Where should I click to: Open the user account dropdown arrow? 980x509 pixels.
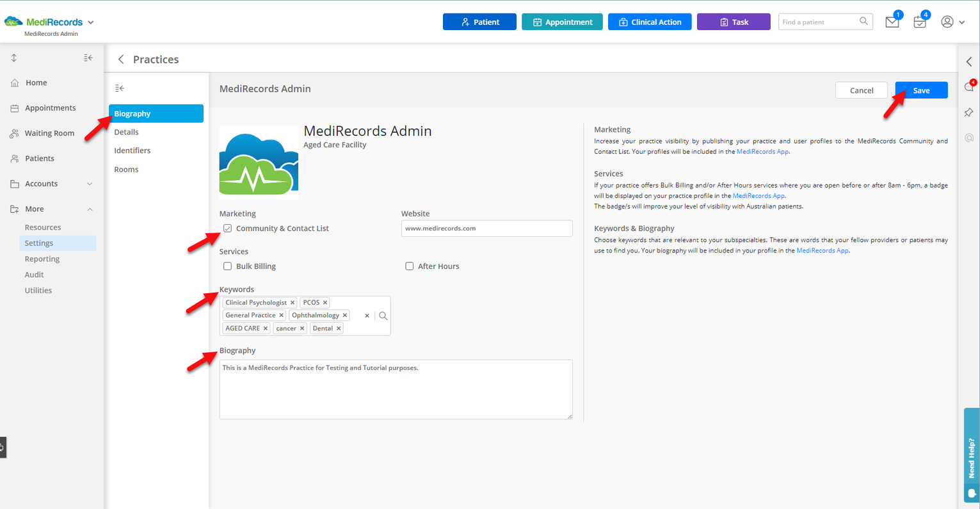tap(961, 22)
